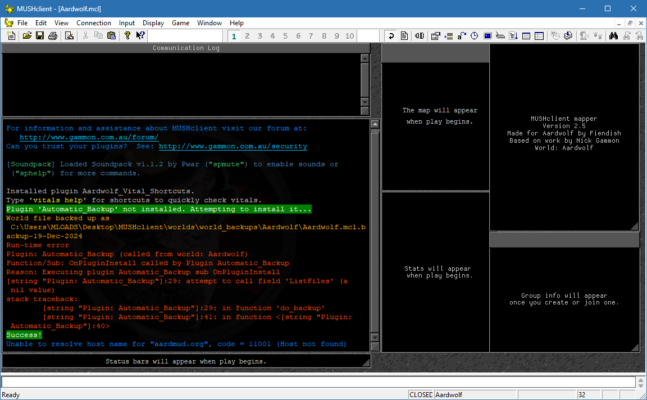
Task: Open the File menu
Action: point(22,22)
